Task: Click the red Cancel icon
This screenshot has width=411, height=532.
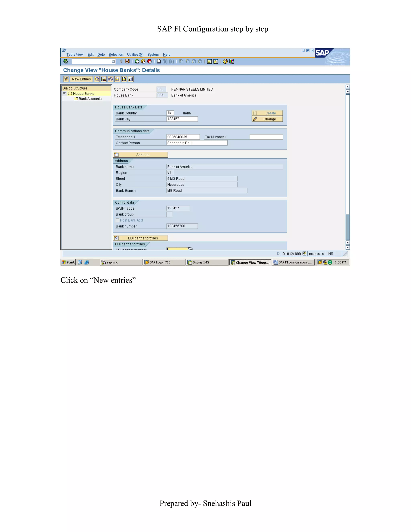Action: [150, 61]
